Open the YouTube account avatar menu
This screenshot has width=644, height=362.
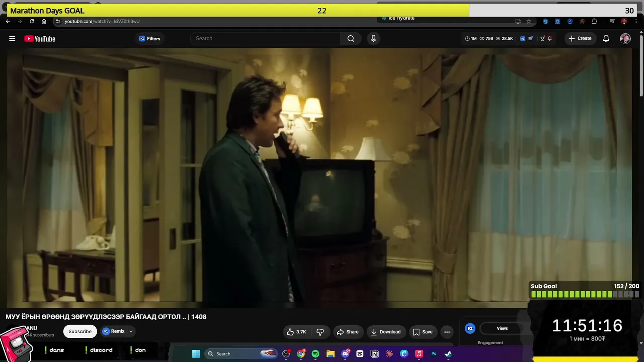[x=625, y=39]
